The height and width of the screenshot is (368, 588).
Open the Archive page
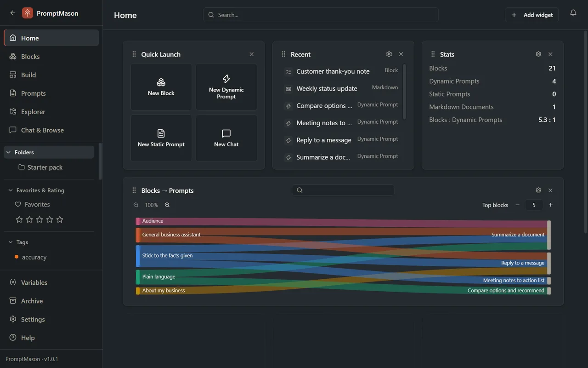pyautogui.click(x=51, y=301)
